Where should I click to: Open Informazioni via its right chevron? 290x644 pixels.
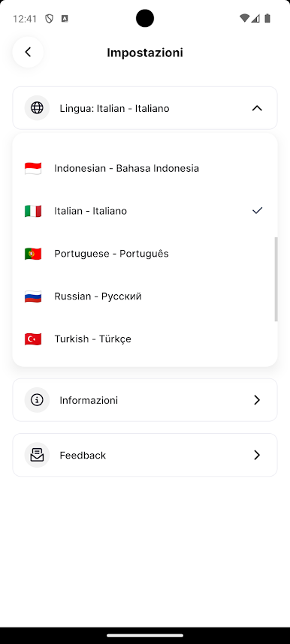tap(257, 399)
